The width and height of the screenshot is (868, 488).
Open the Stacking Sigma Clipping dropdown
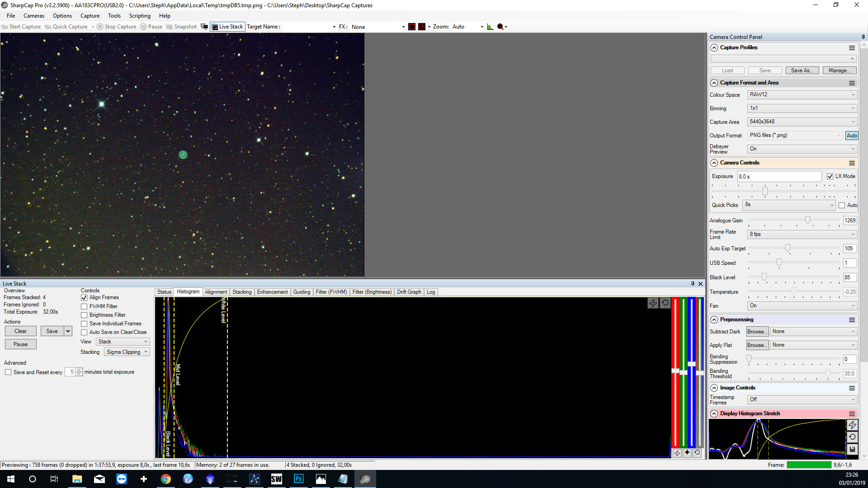click(127, 352)
